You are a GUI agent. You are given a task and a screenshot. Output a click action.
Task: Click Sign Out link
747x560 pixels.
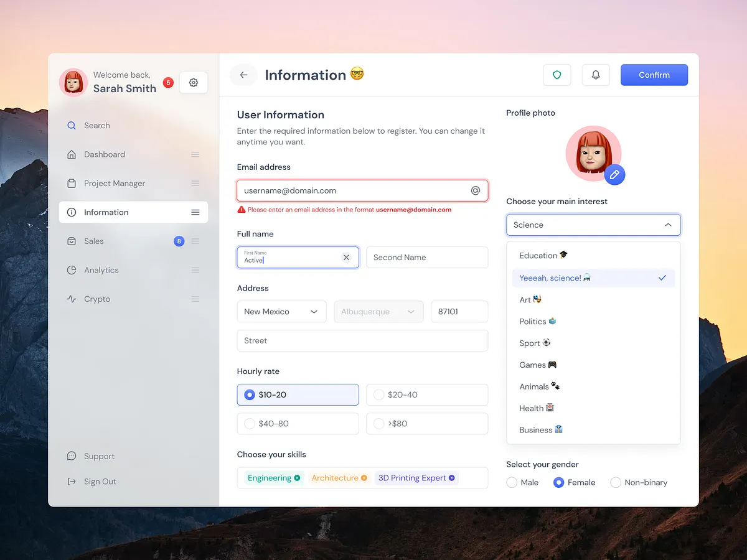(100, 482)
